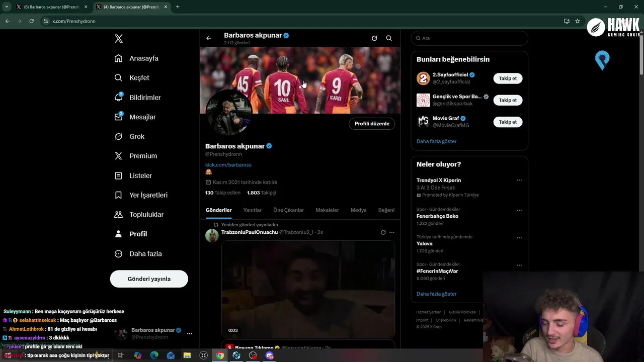Click Grok icon on the TrabzonluPaulOnuachu post
This screenshot has height=362, width=644.
pos(383,232)
